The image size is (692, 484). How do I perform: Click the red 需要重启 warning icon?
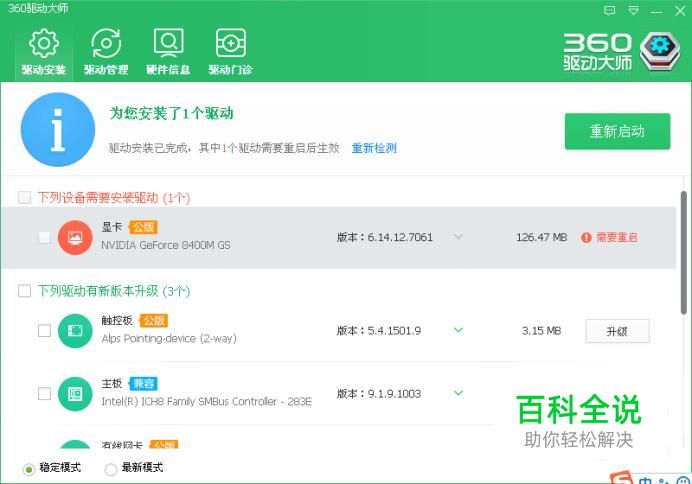click(586, 237)
